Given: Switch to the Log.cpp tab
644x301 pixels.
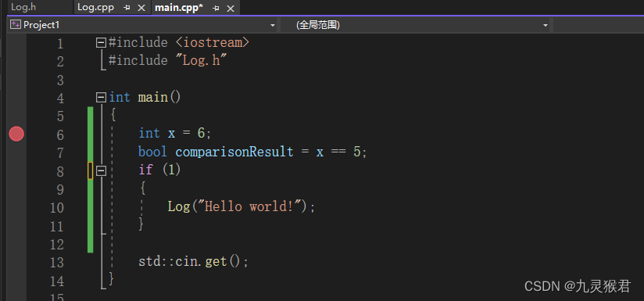Looking at the screenshot, I should 96,7.
